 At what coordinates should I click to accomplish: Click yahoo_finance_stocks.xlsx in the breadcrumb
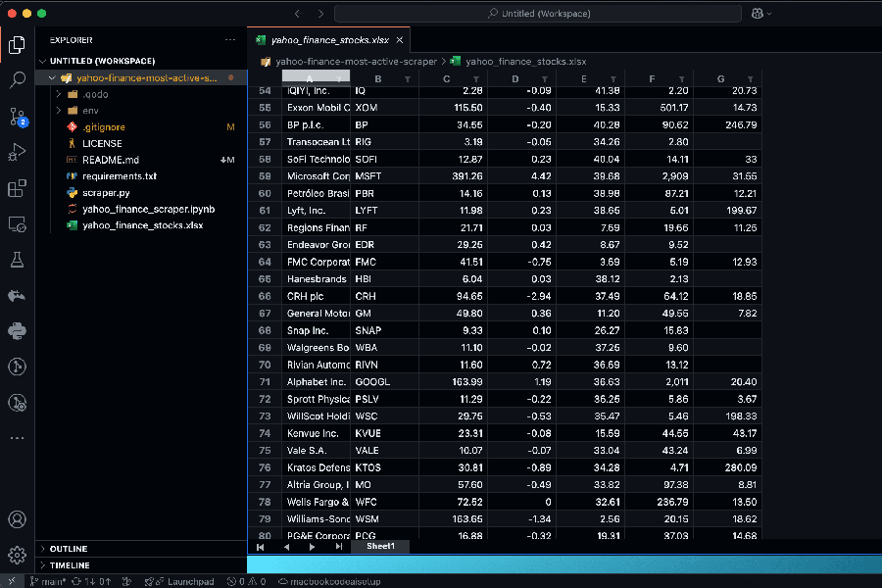526,62
